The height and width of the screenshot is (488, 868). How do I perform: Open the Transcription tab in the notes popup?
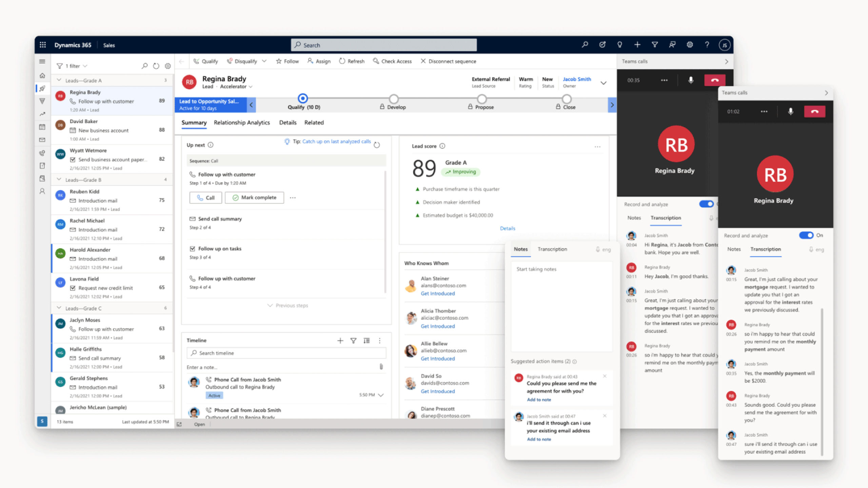552,249
